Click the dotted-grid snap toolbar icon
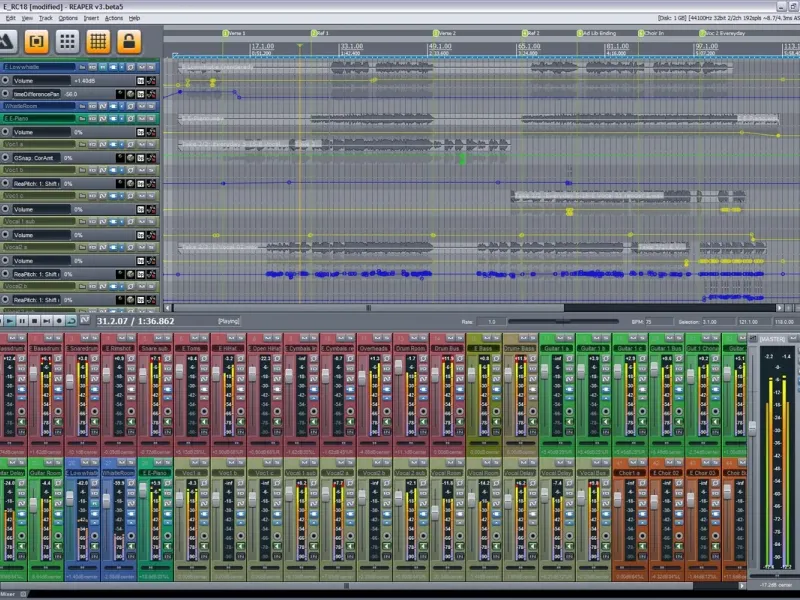This screenshot has width=800, height=600. point(67,41)
